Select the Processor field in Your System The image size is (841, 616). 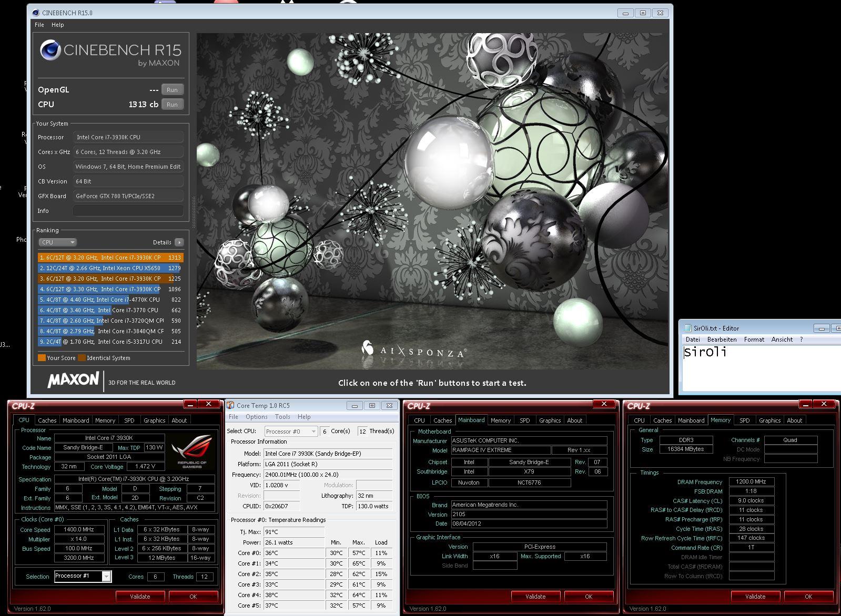(x=128, y=137)
